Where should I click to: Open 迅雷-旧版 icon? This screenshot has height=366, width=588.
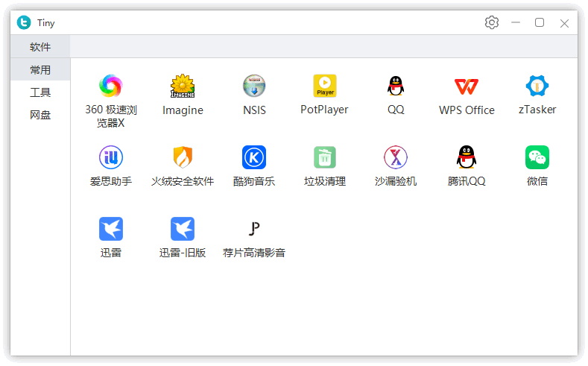click(x=183, y=229)
